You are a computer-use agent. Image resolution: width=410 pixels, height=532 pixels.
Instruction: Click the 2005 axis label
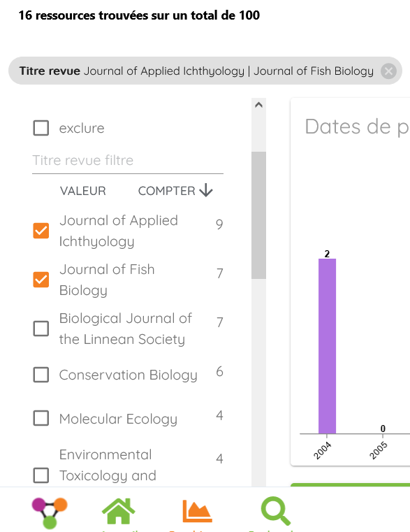point(379,450)
